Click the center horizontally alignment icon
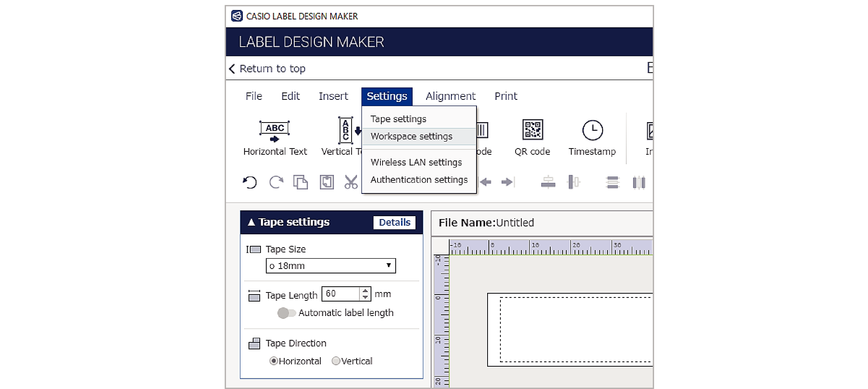Image resolution: width=868 pixels, height=389 pixels. 574,182
